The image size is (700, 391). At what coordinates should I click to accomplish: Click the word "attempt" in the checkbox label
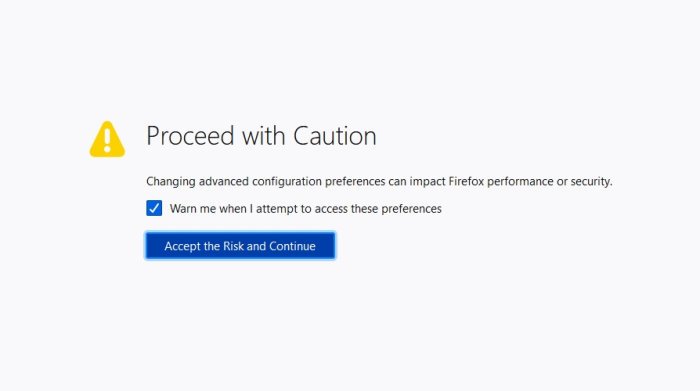point(277,209)
